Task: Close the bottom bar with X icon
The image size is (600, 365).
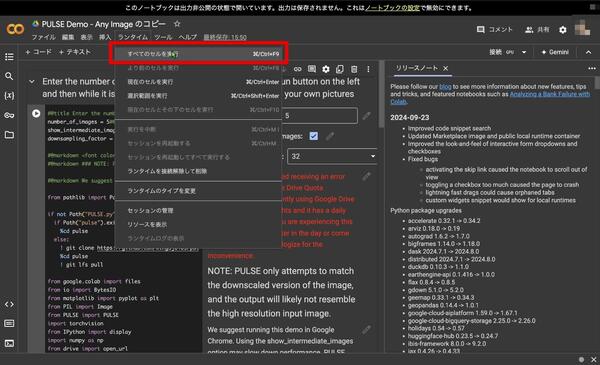Action: 593,360
